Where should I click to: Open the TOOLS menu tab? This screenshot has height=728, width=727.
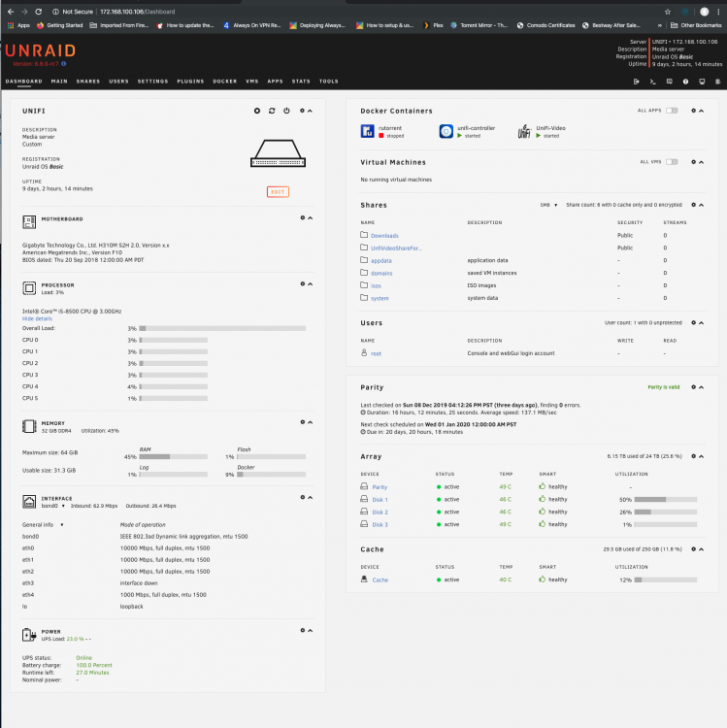pos(329,82)
